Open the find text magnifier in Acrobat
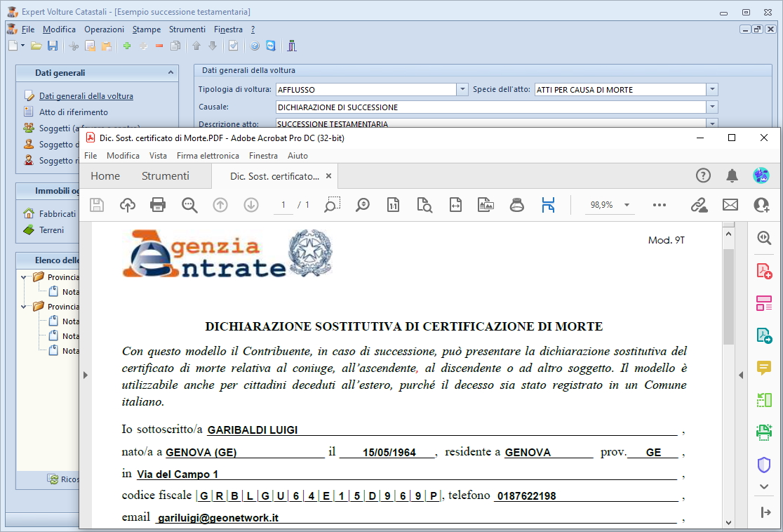 tap(189, 205)
